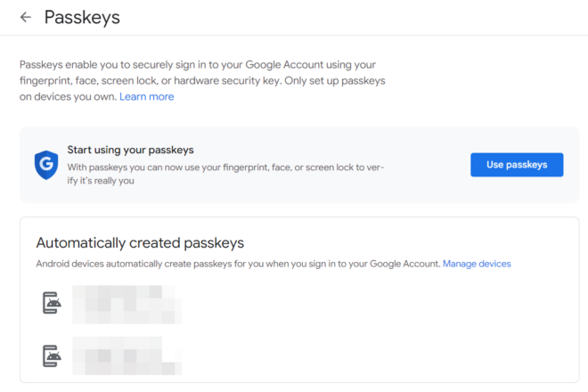Click the Start using your passkeys heading
Screen dimensions: 588x392
pos(130,150)
